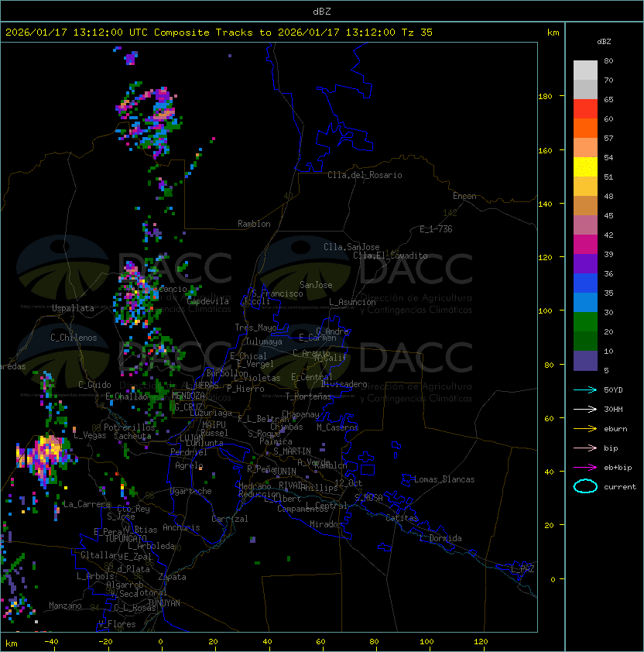Click the large radar echo cluster at top
644x652 pixels.
(149, 121)
